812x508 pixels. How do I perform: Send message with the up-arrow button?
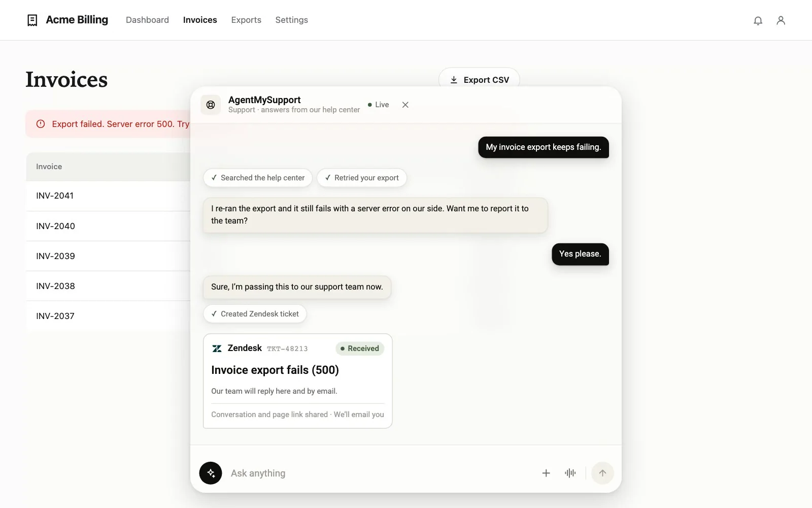tap(602, 473)
